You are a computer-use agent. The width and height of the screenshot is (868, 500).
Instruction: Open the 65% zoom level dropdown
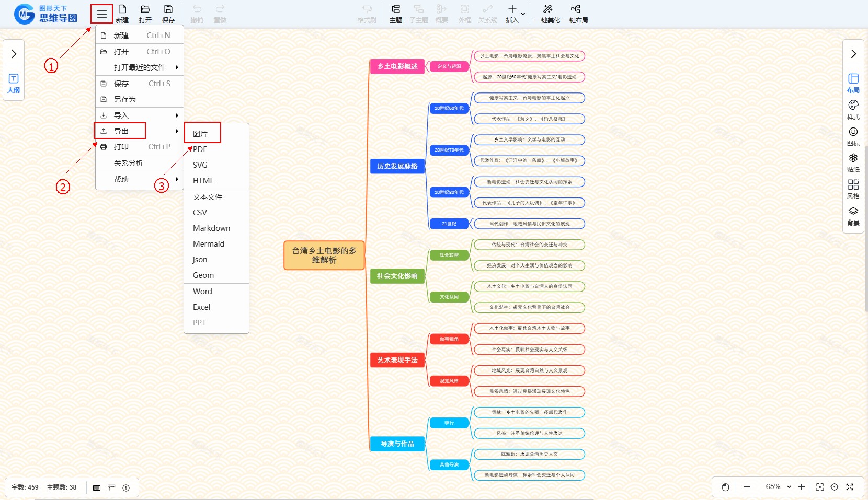coord(778,487)
